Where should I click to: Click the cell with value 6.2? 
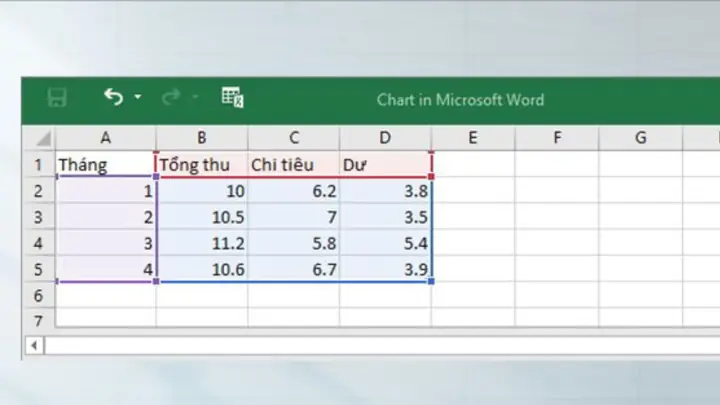click(x=294, y=191)
